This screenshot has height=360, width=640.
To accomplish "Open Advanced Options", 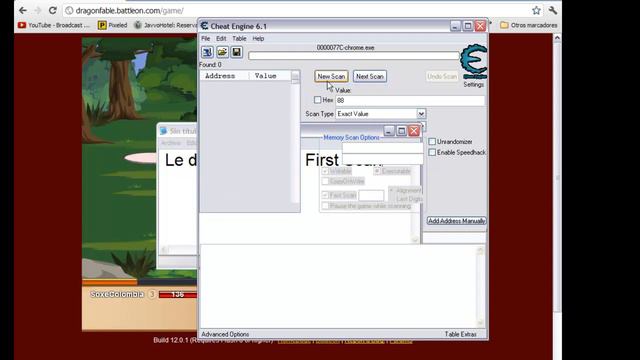I will click(x=225, y=334).
